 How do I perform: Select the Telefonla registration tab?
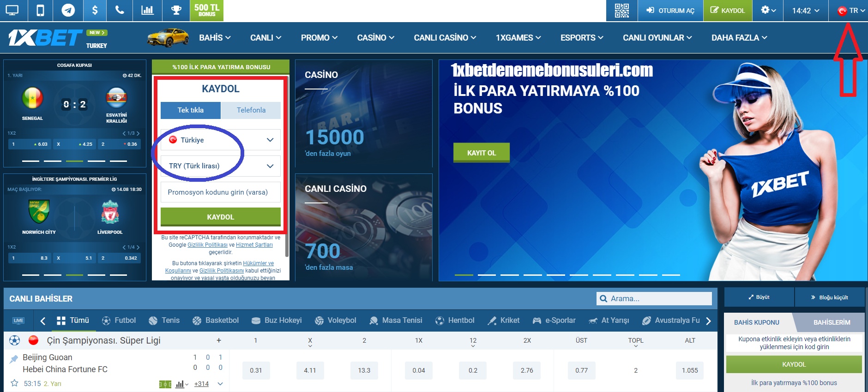pyautogui.click(x=251, y=110)
